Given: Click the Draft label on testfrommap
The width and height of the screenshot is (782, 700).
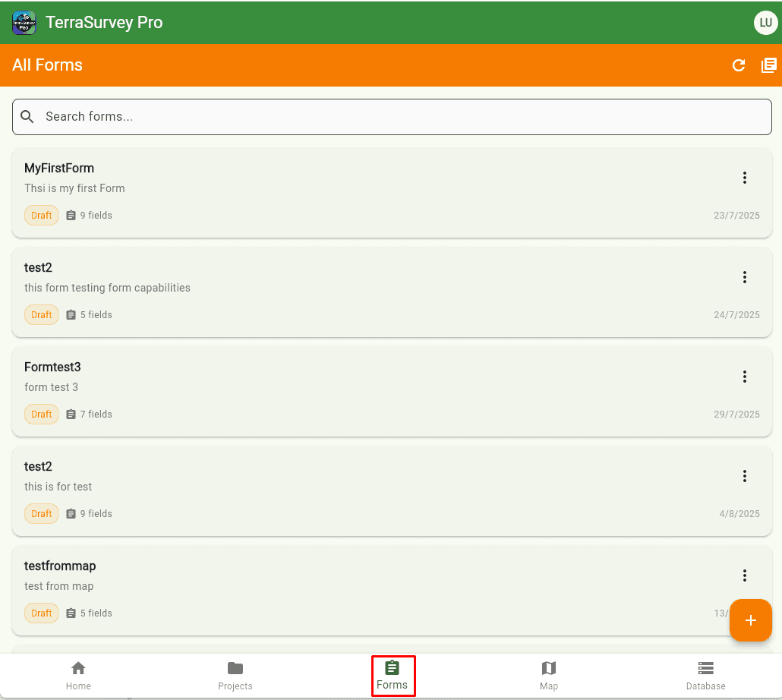Looking at the screenshot, I should (x=41, y=613).
